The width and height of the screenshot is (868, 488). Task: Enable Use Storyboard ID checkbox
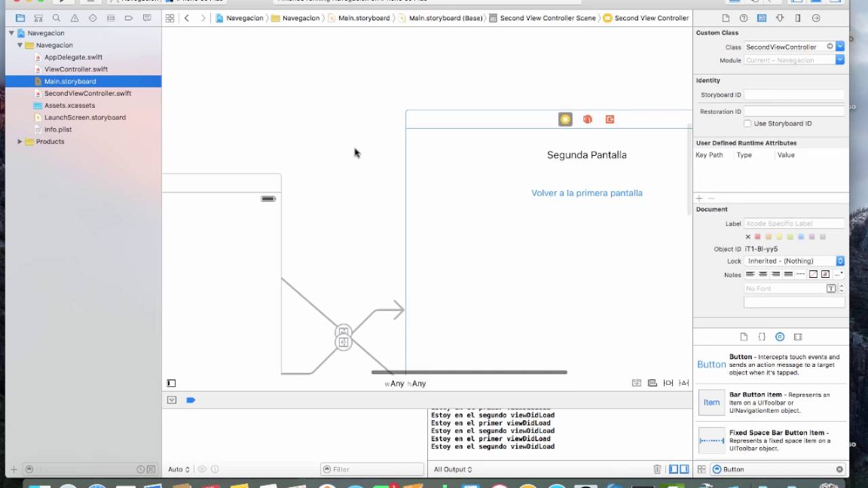[747, 123]
